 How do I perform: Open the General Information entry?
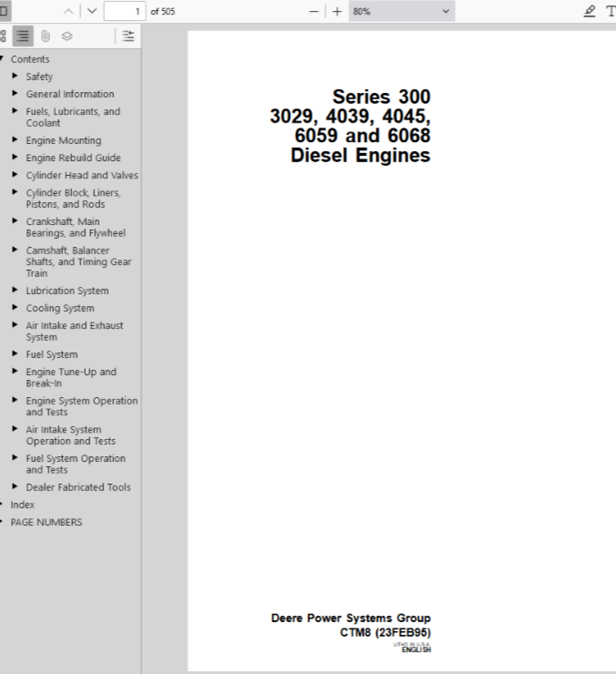coord(70,94)
